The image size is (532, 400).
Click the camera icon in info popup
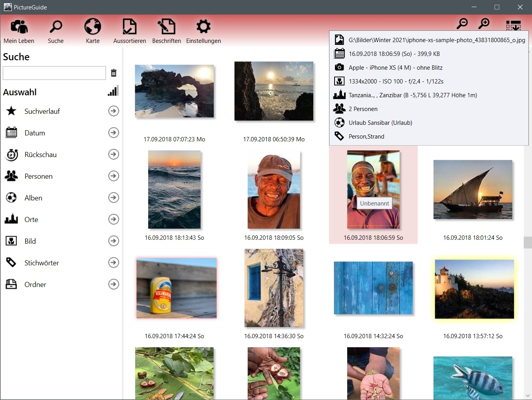[x=339, y=67]
